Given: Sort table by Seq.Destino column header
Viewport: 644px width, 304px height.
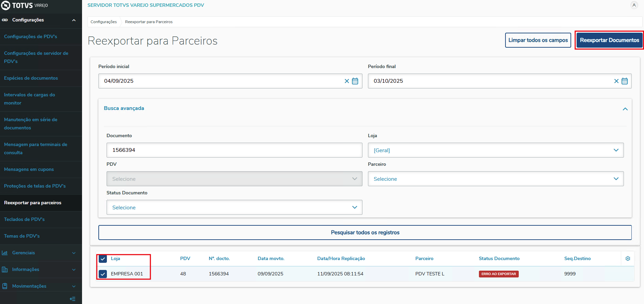Looking at the screenshot, I should point(577,259).
